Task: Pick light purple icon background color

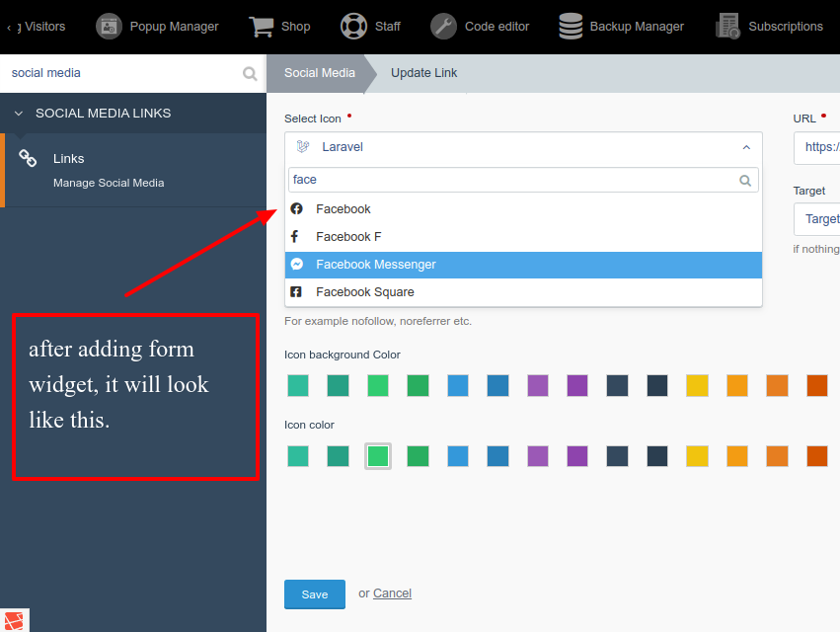Action: pos(538,385)
